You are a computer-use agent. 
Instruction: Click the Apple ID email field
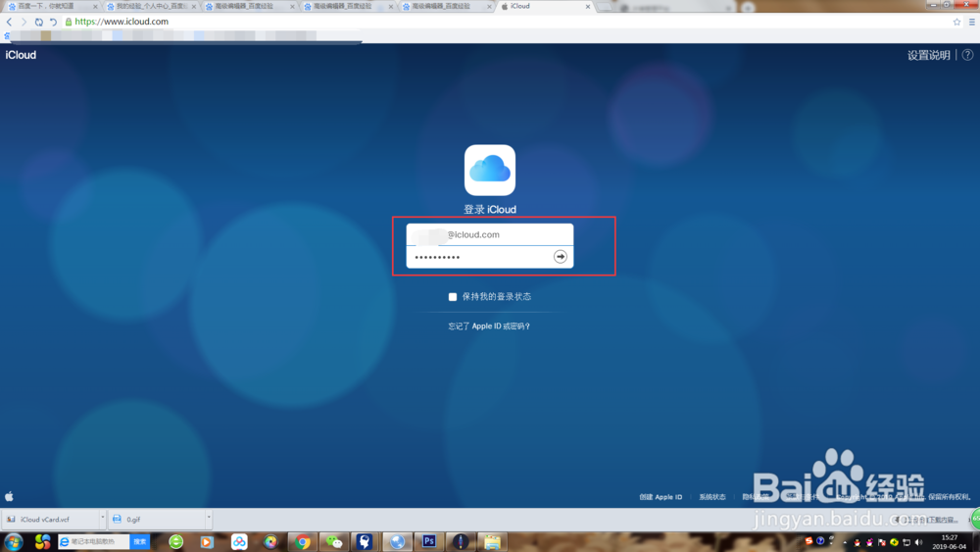click(489, 234)
